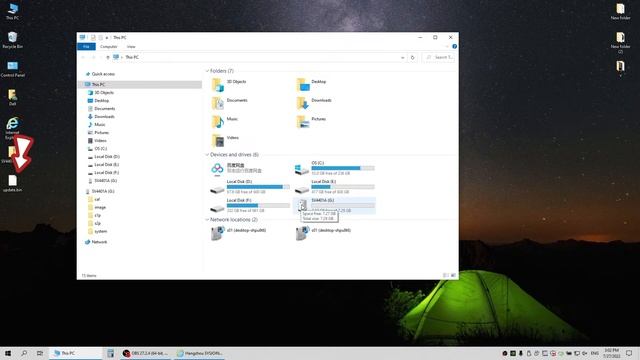
Task: Open the notification center icon
Action: [629, 353]
